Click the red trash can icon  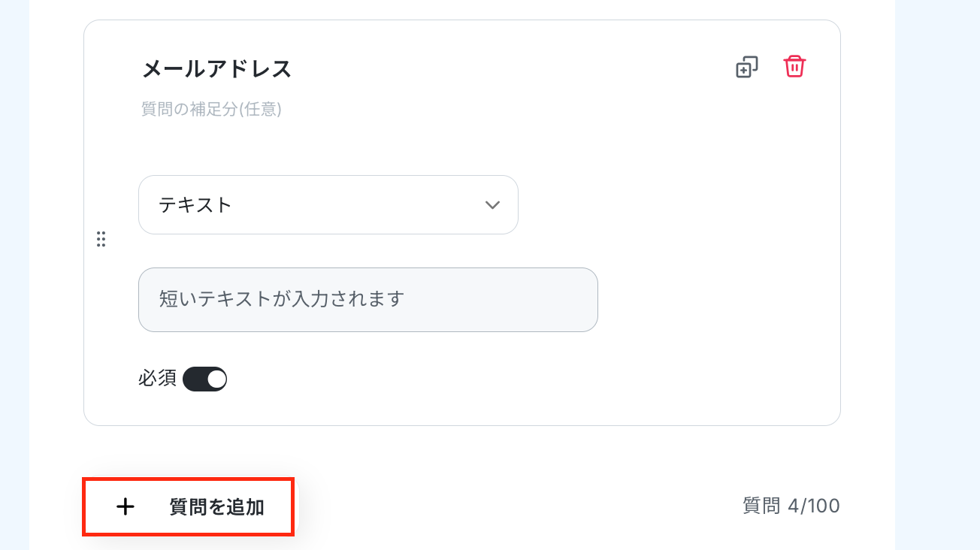(794, 66)
